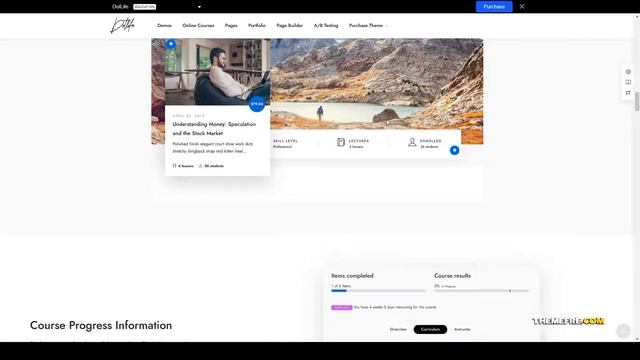Screen dimensions: 640x360
Task: Click the Enrolled label
Action: (x=431, y=141)
